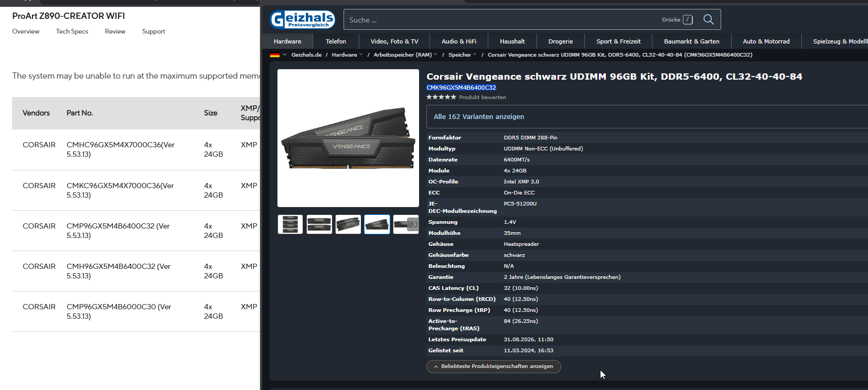Click the '35mm' Modulhöhe value

coord(512,233)
